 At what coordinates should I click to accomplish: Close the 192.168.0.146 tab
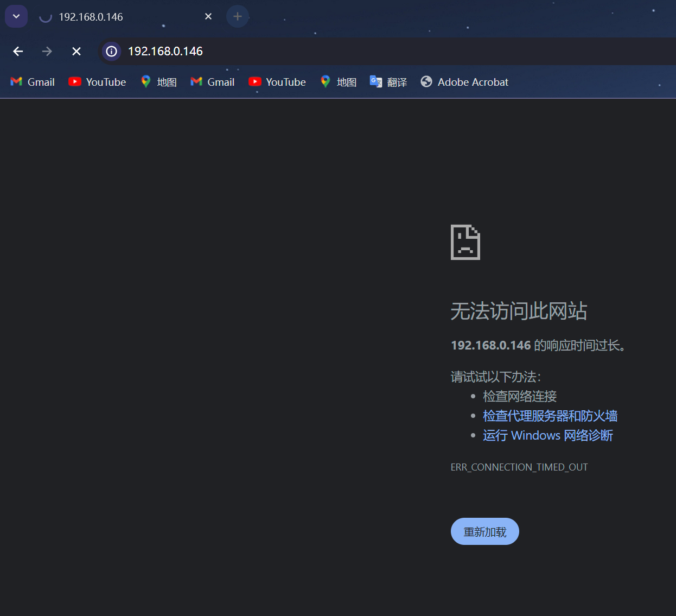point(208,17)
